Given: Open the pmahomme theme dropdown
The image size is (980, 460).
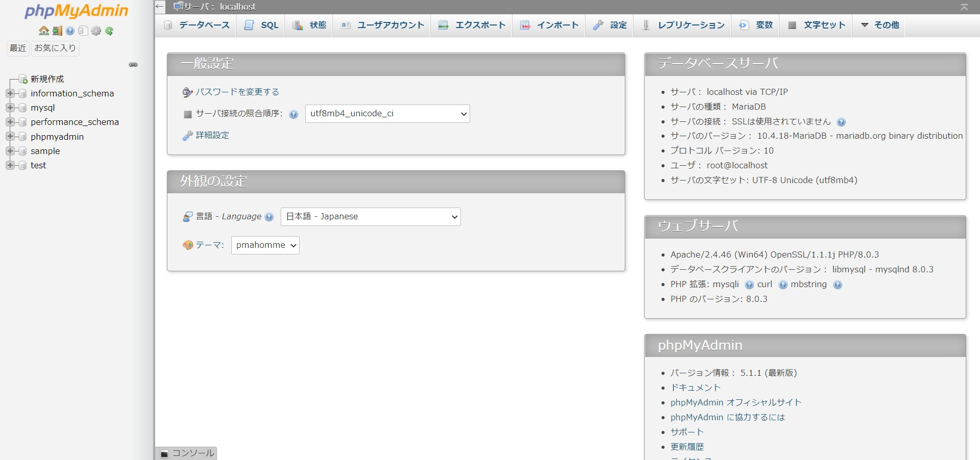Looking at the screenshot, I should click(265, 245).
